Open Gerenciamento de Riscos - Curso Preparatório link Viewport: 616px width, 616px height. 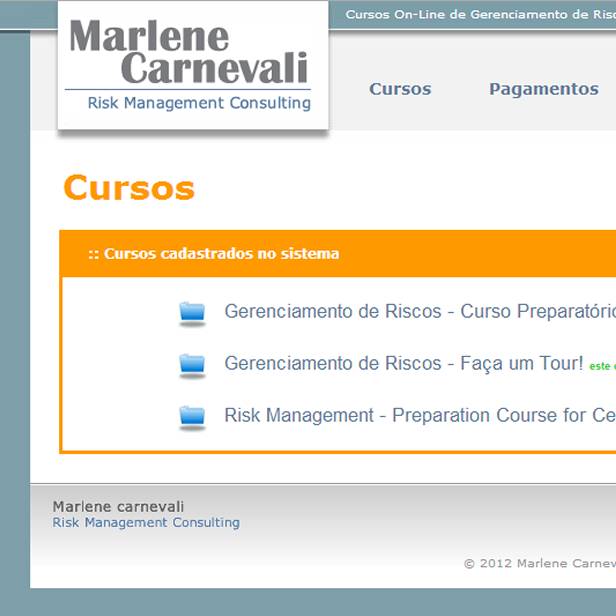[419, 312]
